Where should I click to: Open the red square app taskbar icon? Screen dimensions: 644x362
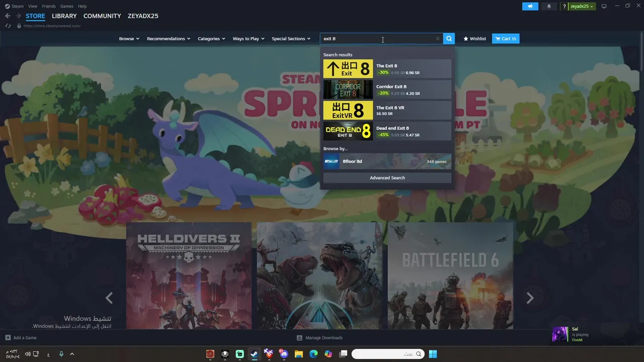pos(210,354)
